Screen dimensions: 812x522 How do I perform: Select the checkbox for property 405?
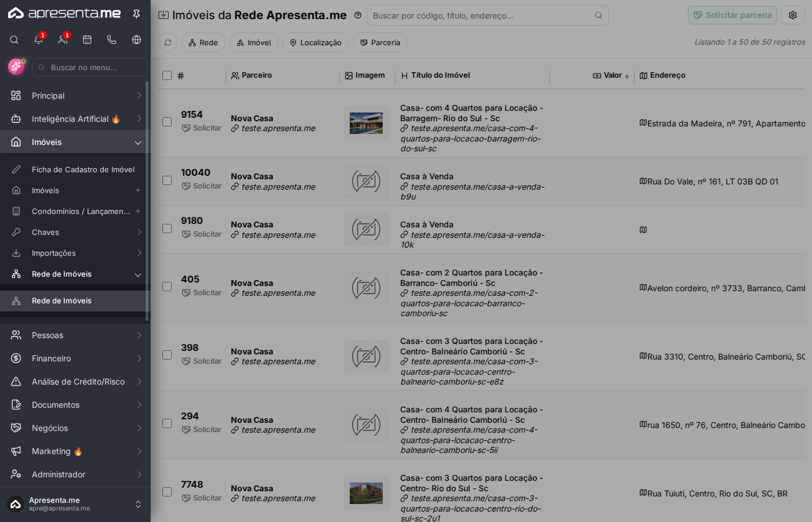167,287
